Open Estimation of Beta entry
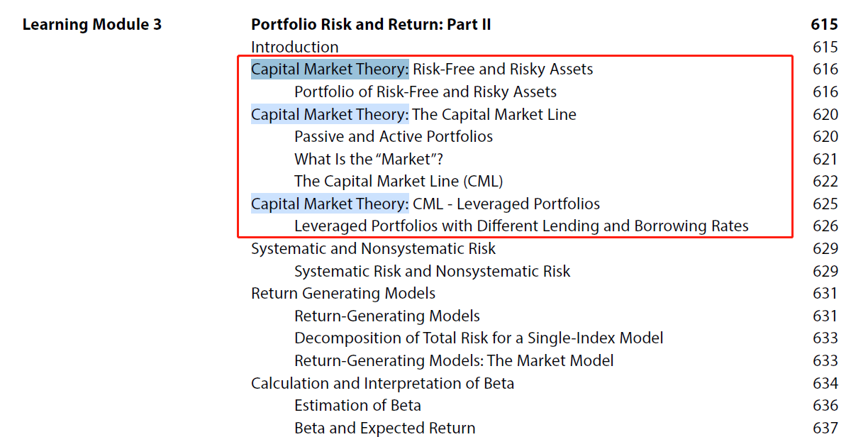This screenshot has height=437, width=868. (357, 405)
